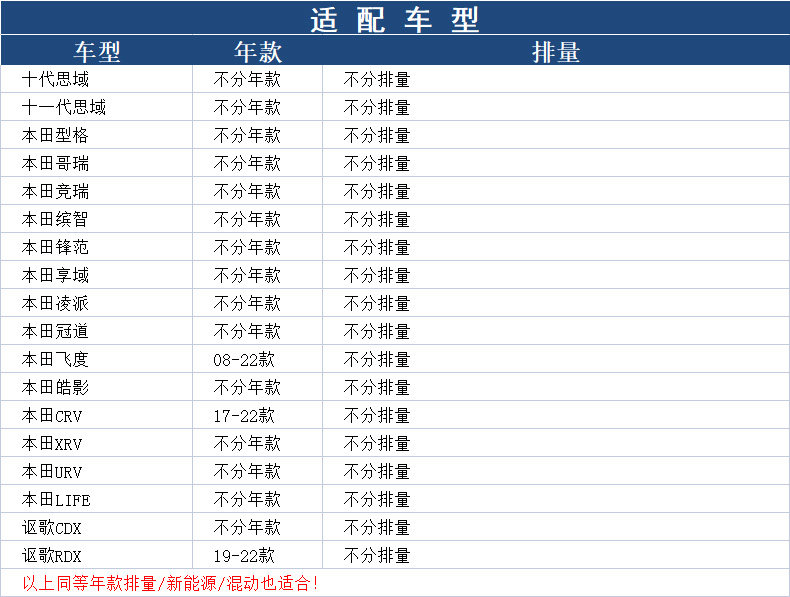Viewport: 790px width, 597px height.
Task: Click 不分年款 in the 本田XRV row
Action: click(247, 443)
